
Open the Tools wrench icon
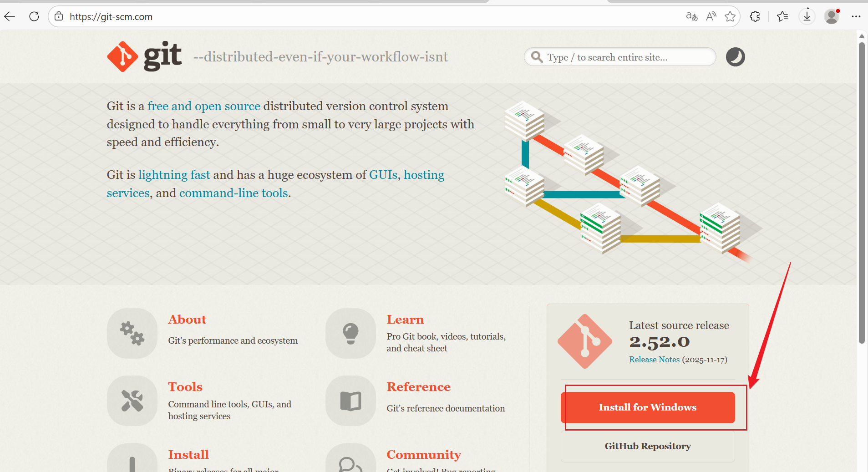pyautogui.click(x=132, y=401)
